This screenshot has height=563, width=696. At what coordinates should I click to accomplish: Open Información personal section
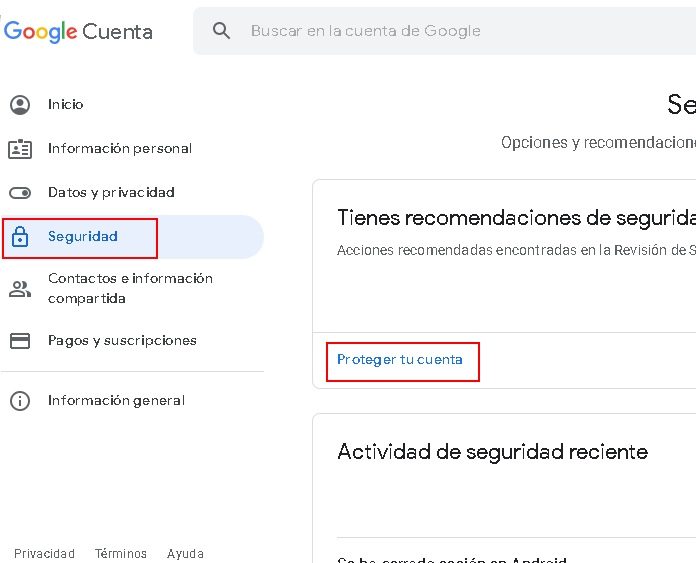(120, 149)
